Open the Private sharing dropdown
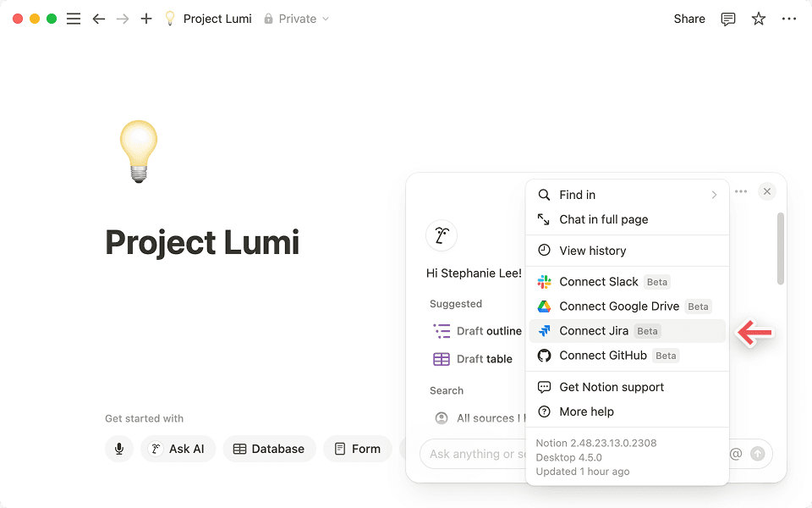This screenshot has height=508, width=812. pyautogui.click(x=295, y=18)
